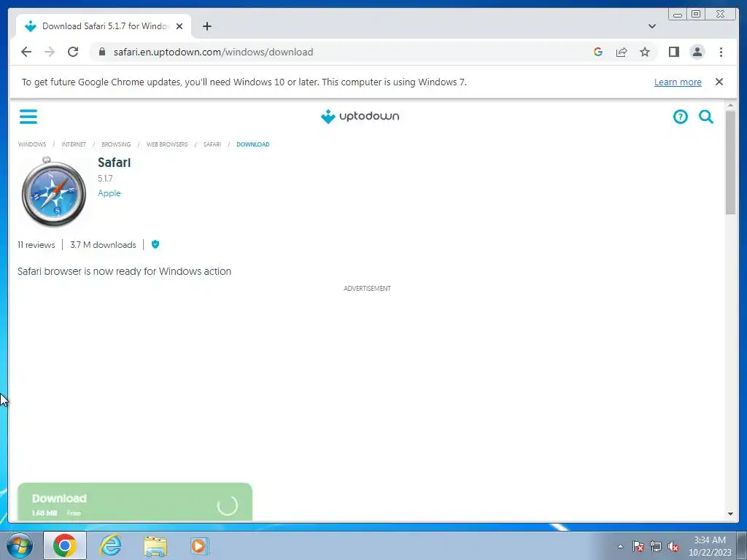The width and height of the screenshot is (747, 560).
Task: Open the taskbar clock and date
Action: pyautogui.click(x=710, y=546)
